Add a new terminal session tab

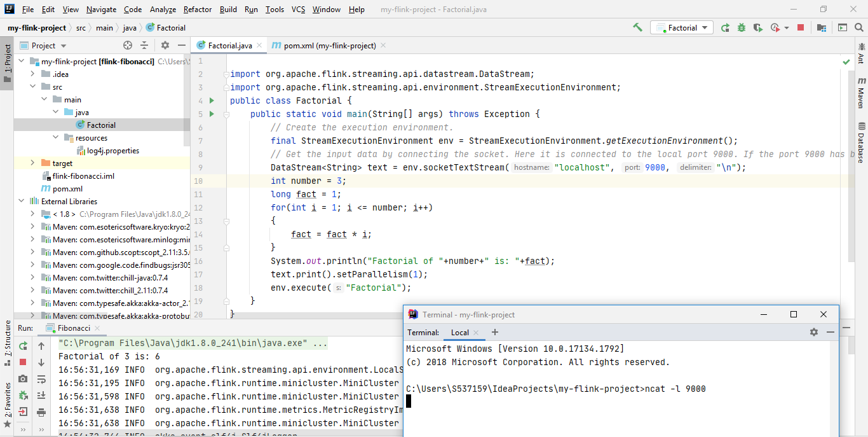pyautogui.click(x=495, y=332)
